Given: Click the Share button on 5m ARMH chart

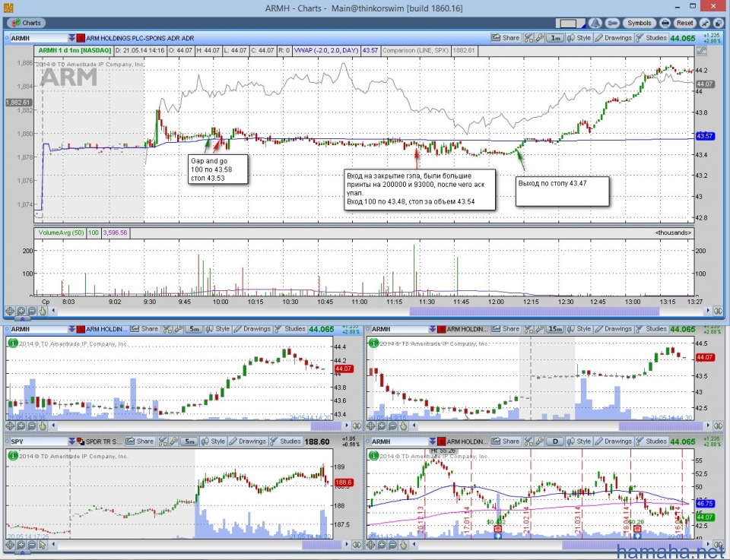Looking at the screenshot, I should (144, 329).
